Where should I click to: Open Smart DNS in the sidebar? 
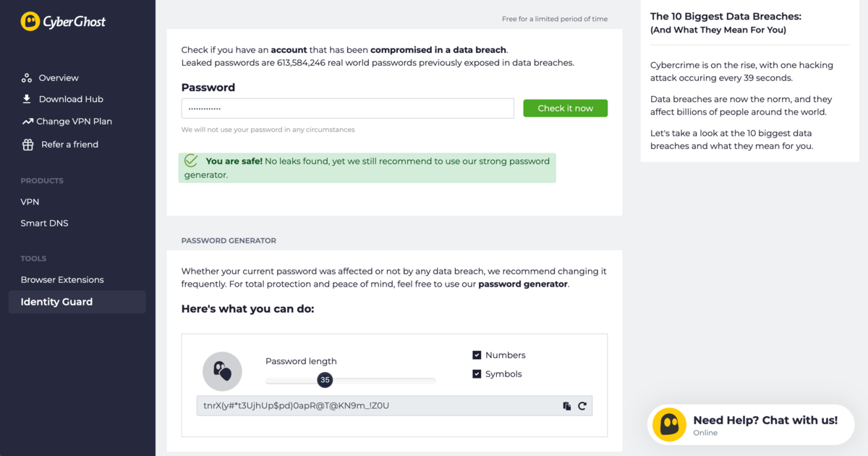pyautogui.click(x=44, y=224)
